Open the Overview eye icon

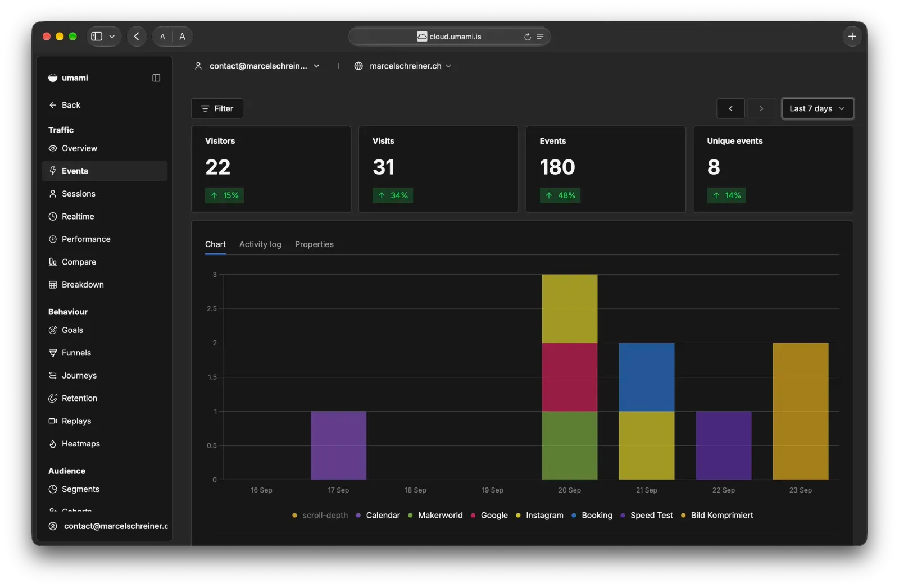(x=53, y=148)
